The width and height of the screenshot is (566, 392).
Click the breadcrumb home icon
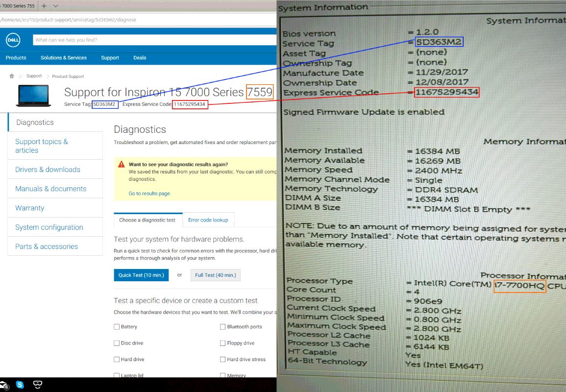coord(12,76)
